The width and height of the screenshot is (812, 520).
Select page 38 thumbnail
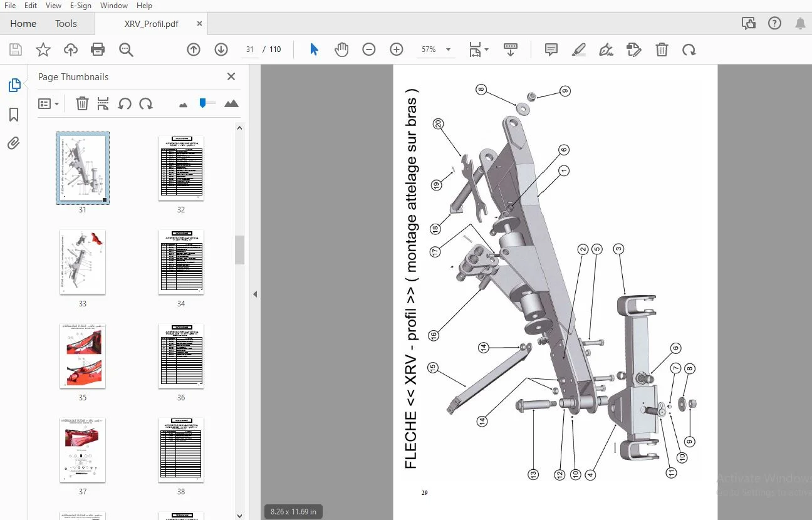181,450
